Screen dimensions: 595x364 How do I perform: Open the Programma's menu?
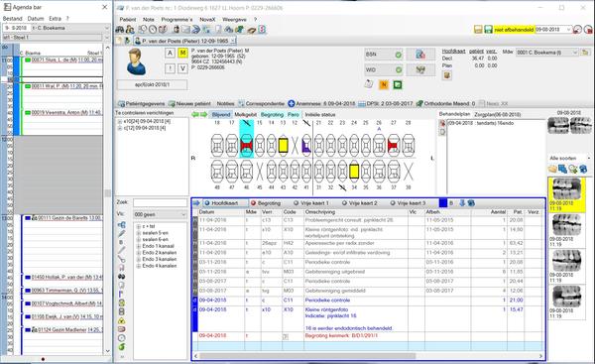coord(177,20)
